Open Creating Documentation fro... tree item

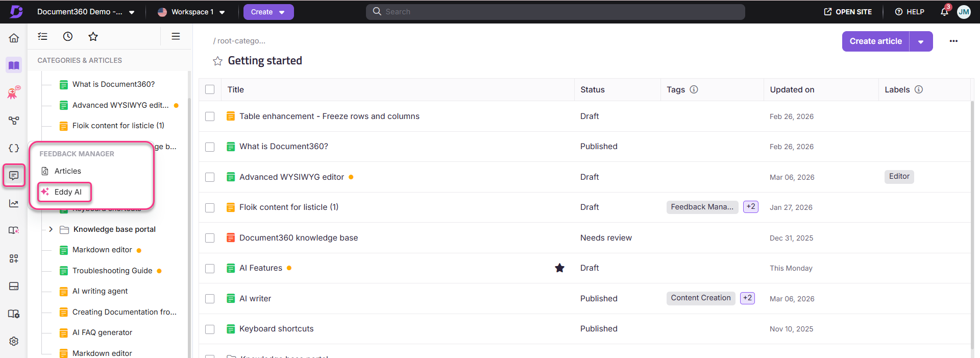point(124,312)
